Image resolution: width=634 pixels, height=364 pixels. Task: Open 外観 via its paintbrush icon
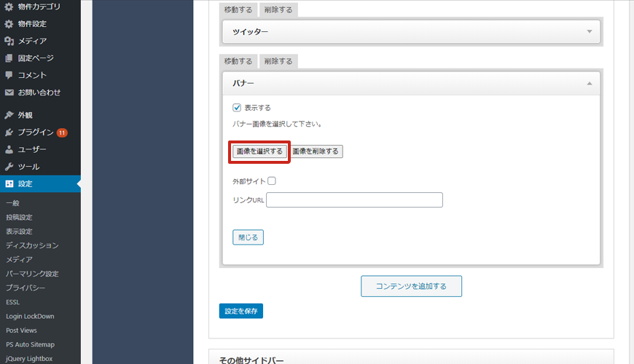coord(9,115)
